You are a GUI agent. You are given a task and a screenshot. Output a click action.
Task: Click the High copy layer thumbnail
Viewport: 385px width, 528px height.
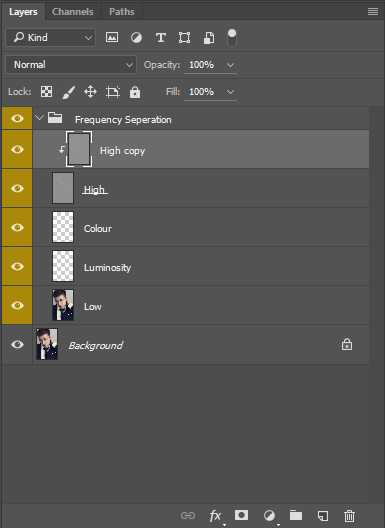tap(79, 149)
